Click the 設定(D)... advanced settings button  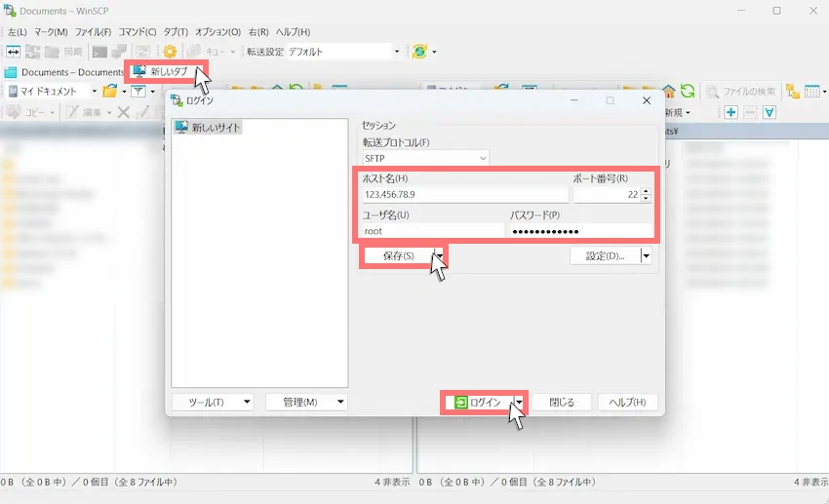point(605,255)
